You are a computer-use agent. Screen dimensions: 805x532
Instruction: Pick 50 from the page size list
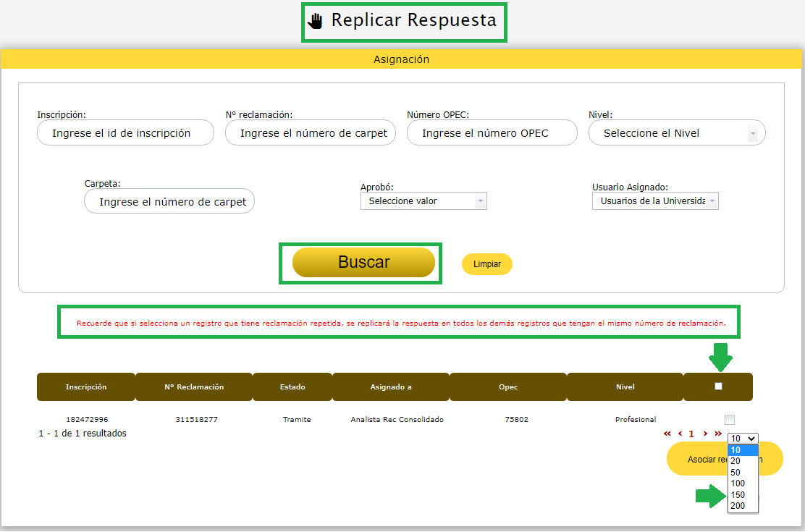click(736, 473)
